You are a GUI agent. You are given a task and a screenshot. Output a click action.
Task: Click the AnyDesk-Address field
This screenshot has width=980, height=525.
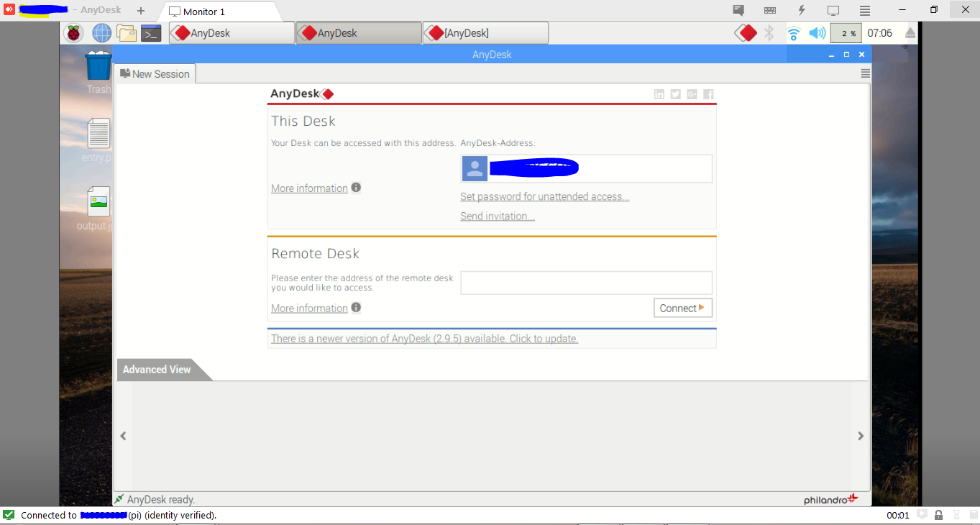click(587, 169)
